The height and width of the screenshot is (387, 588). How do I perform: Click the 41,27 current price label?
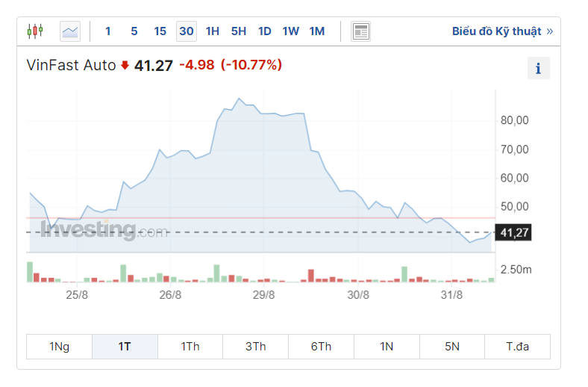click(x=514, y=233)
